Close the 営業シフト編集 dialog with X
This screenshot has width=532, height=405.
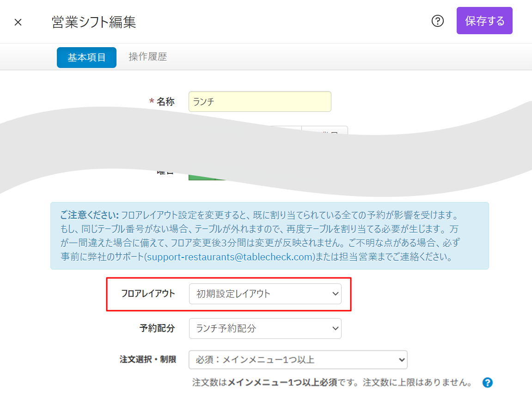pos(18,22)
